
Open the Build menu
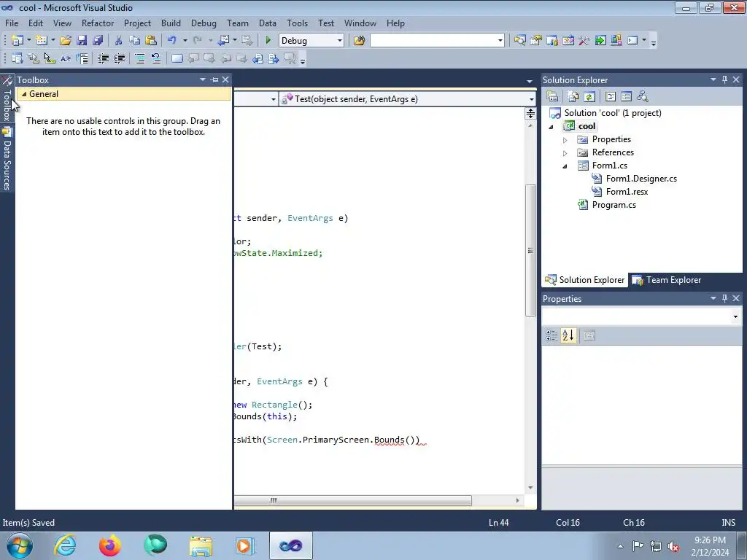pyautogui.click(x=171, y=23)
